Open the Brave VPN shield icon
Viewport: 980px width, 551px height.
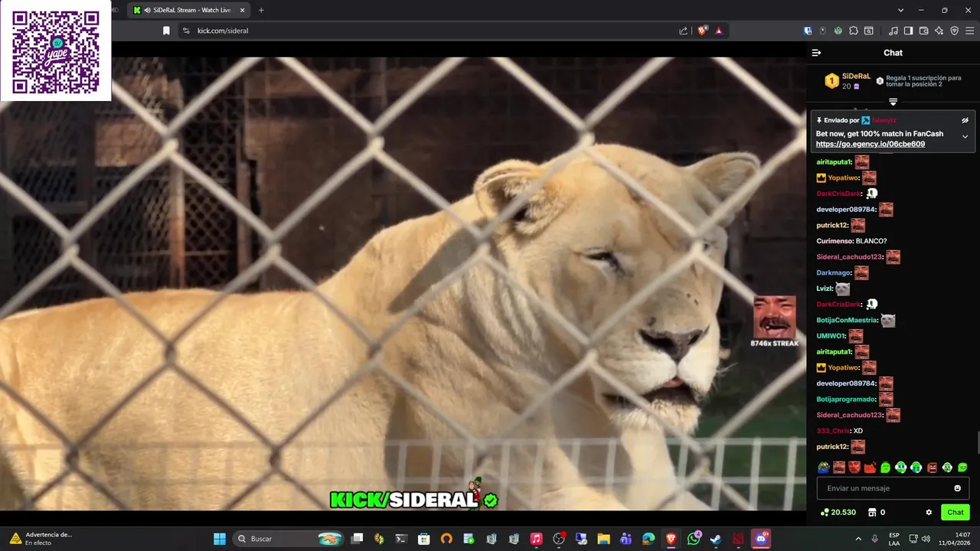pyautogui.click(x=954, y=31)
